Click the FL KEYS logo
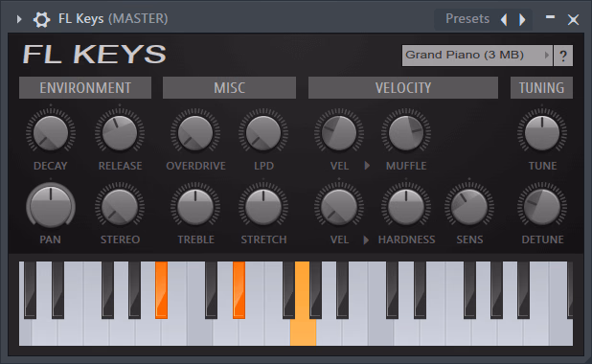592x364 pixels. click(95, 54)
